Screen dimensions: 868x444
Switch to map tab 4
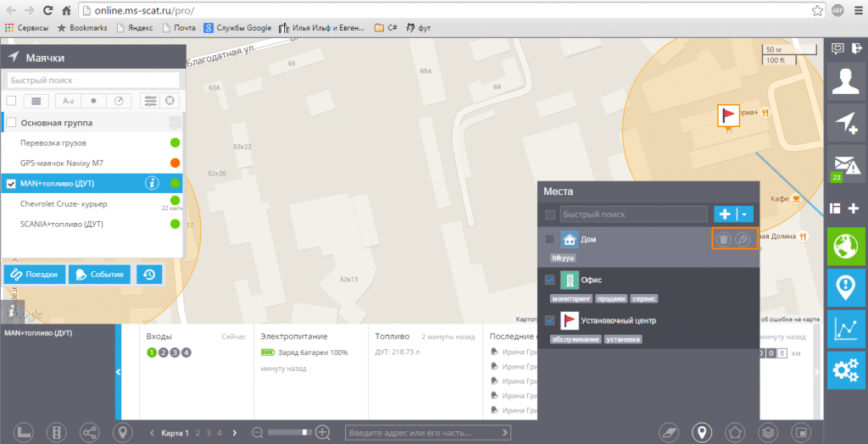coord(220,433)
